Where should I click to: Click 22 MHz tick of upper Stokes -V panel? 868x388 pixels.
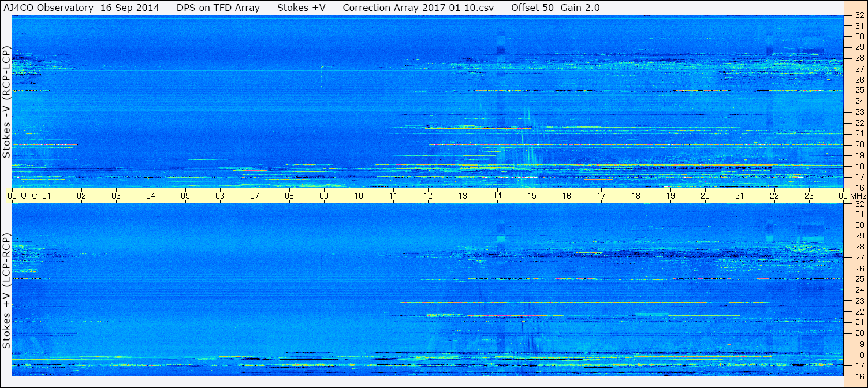click(859, 122)
